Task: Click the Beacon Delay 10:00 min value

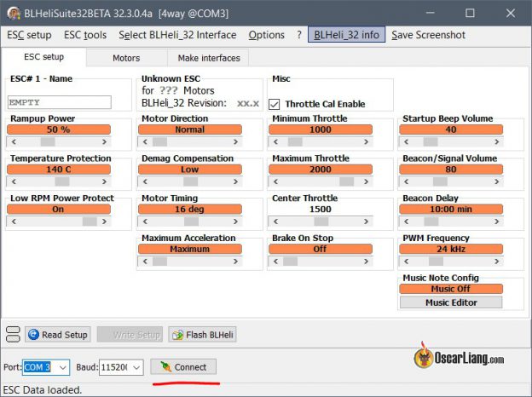Action: tap(451, 210)
